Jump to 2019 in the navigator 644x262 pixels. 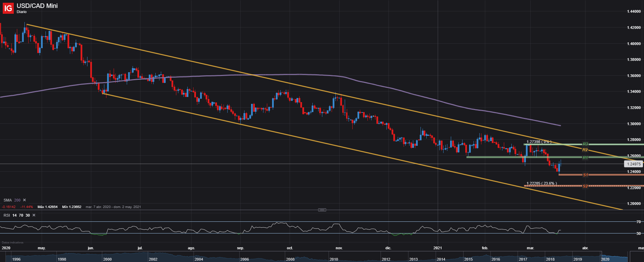tap(578, 259)
